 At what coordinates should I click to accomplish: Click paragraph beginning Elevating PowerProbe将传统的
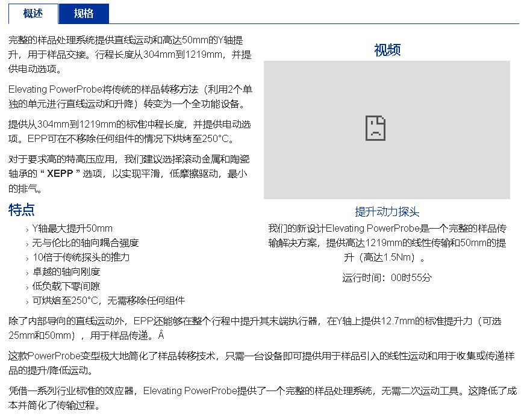coord(130,96)
